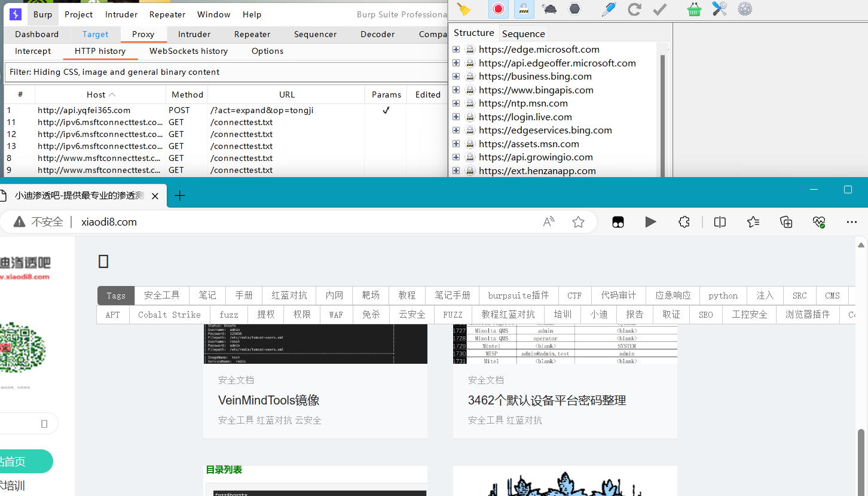868x496 pixels.
Task: Click the 应急响应 tag link
Action: coord(673,296)
